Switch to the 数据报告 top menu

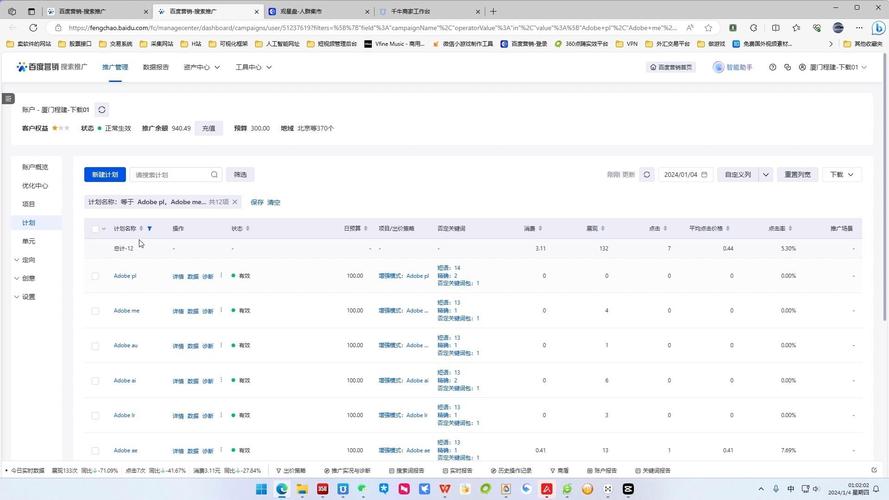point(156,67)
